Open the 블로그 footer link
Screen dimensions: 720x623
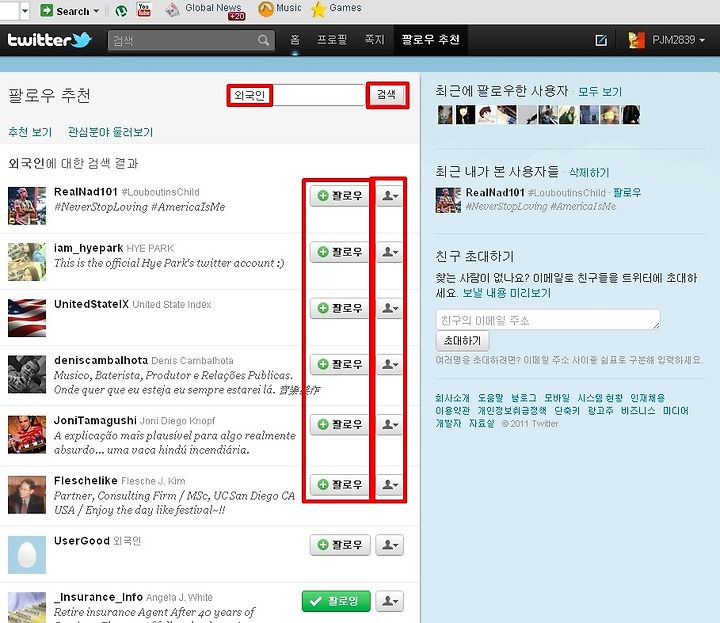click(x=523, y=398)
